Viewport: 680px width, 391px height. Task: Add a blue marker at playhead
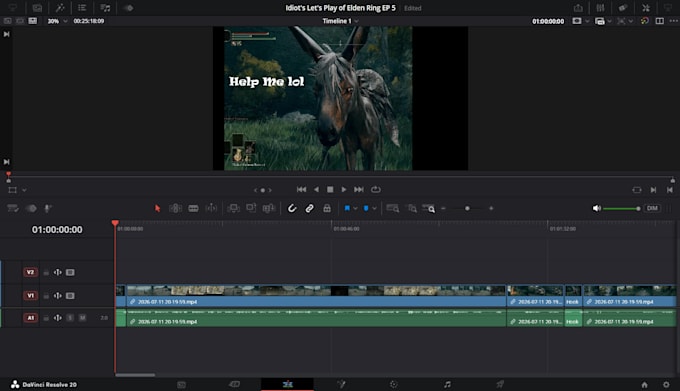366,209
